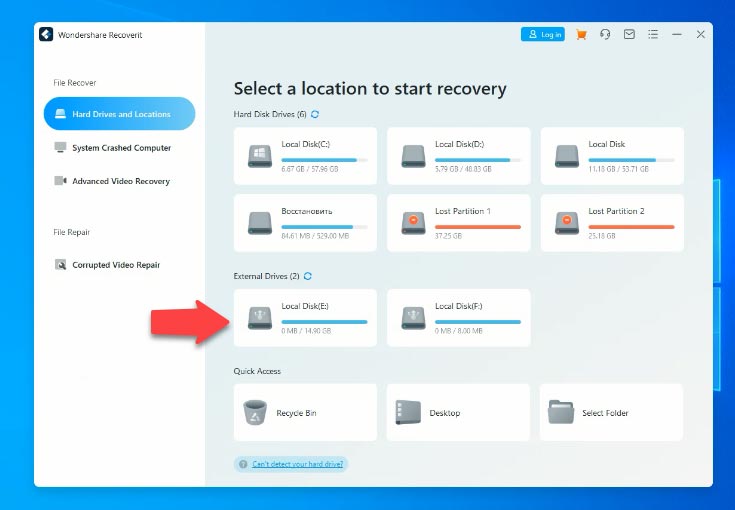
Task: Click the Local Disk(F:) label
Action: pyautogui.click(x=458, y=306)
